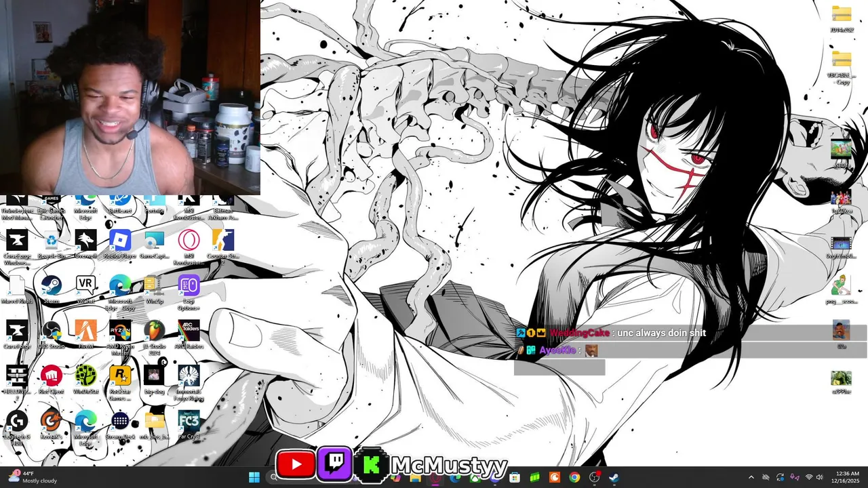Switch to OBS Studio in taskbar
Screen dimensions: 868x488
click(595, 477)
